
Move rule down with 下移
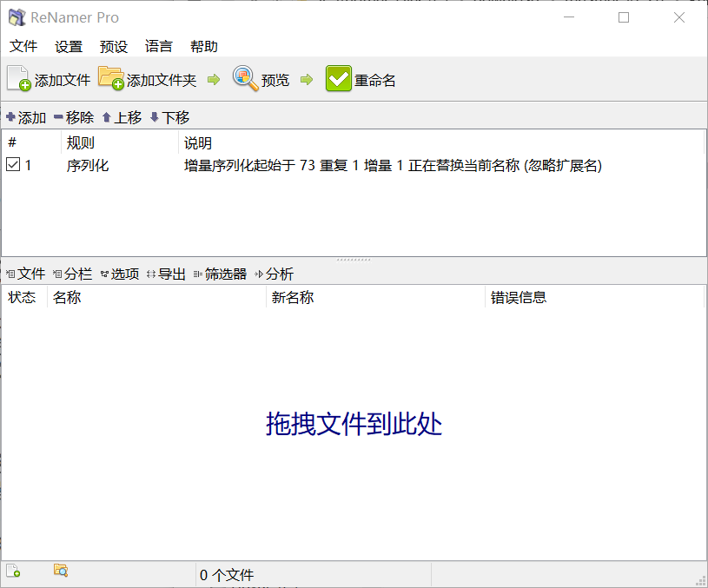169,117
